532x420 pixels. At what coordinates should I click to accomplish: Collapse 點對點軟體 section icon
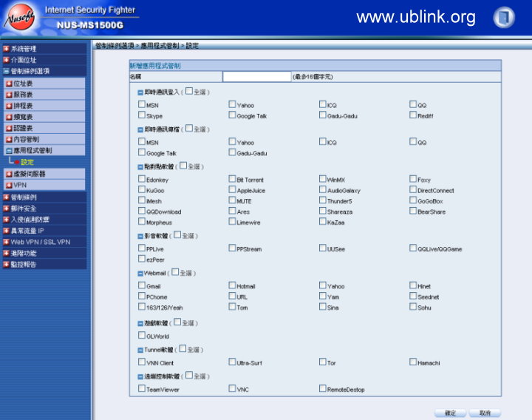click(140, 166)
